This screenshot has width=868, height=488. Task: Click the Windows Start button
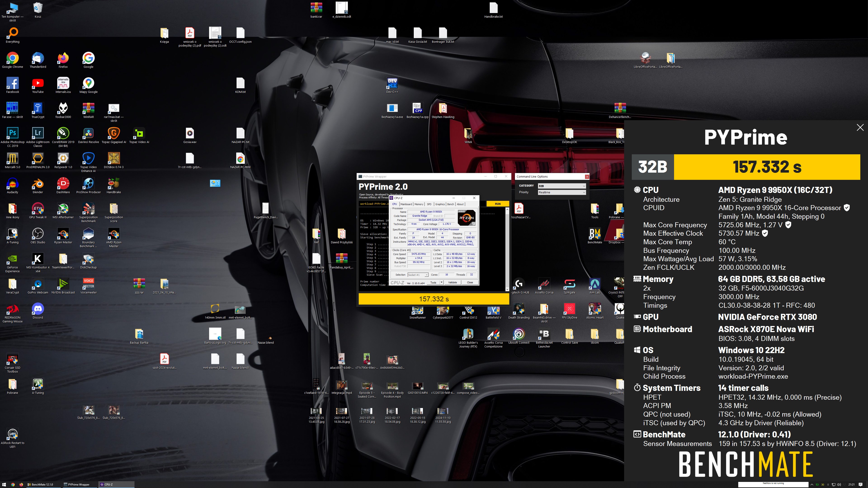(x=4, y=485)
